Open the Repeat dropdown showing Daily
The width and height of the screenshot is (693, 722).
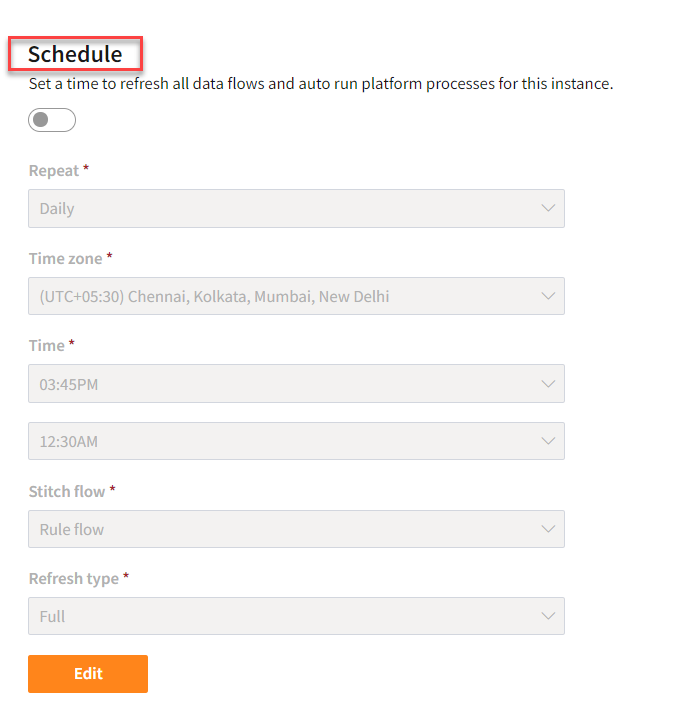[296, 209]
